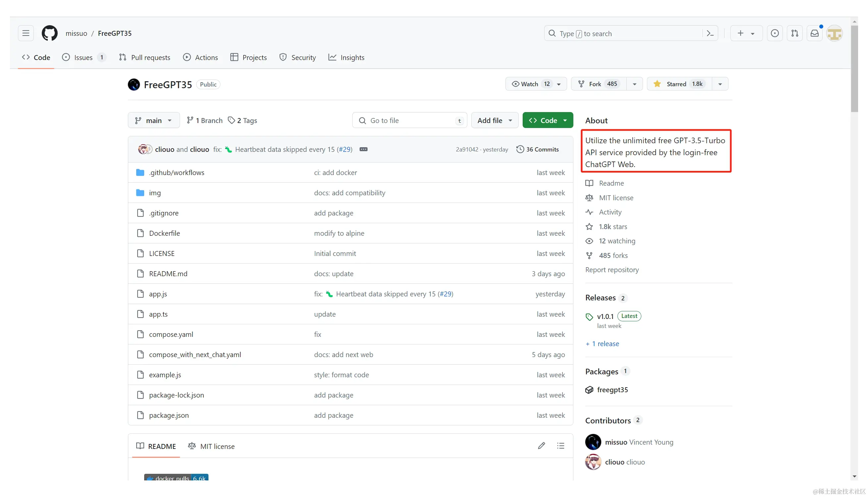Open the #29 pull request link in commit header
The height and width of the screenshot is (497, 868).
tap(345, 149)
